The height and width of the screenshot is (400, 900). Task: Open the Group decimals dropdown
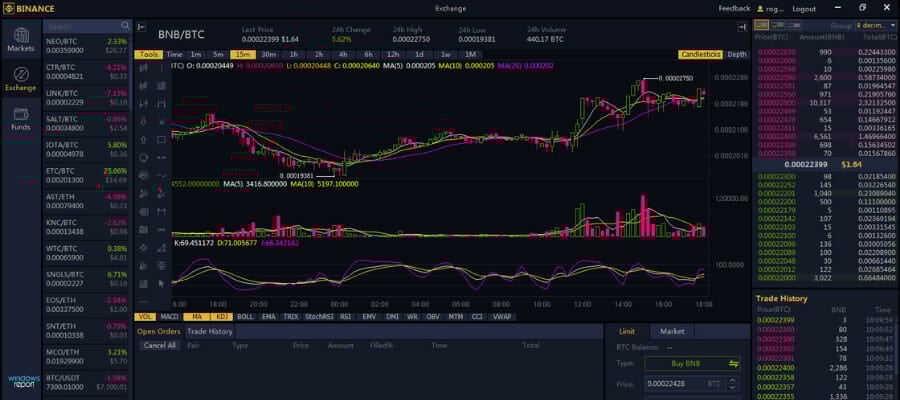(875, 26)
